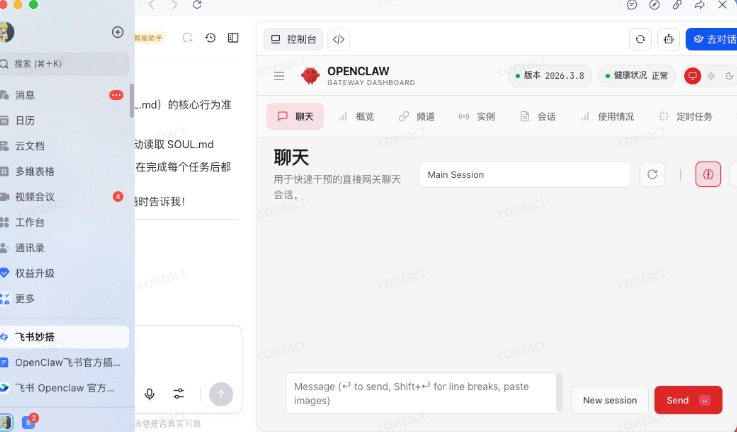The height and width of the screenshot is (432, 737).
Task: Switch to the 使用情况 usage tab
Action: [607, 117]
